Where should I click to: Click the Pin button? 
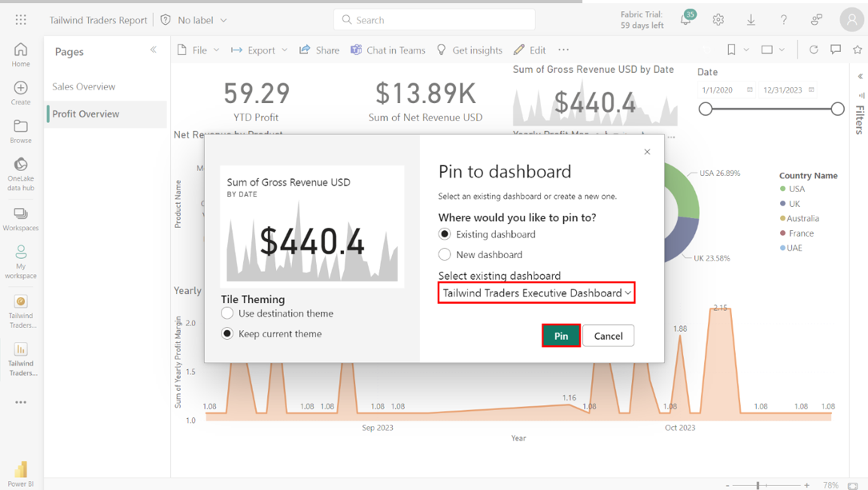tap(561, 336)
